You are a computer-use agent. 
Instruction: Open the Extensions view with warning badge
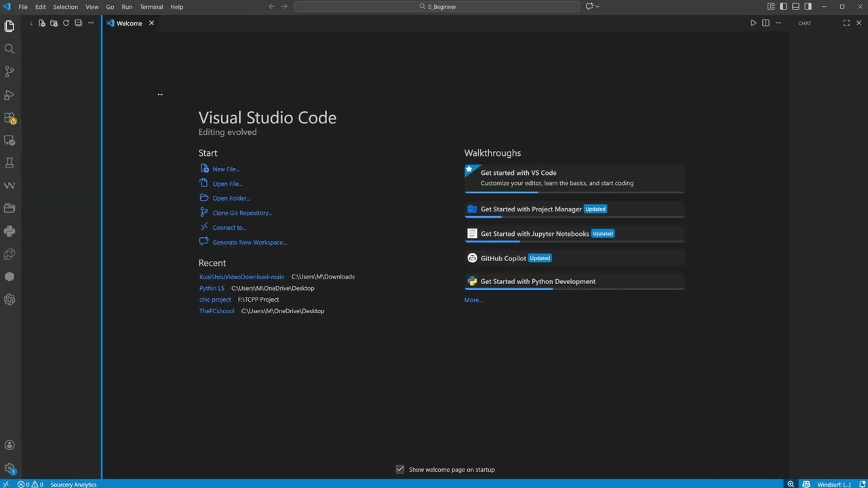tap(9, 118)
